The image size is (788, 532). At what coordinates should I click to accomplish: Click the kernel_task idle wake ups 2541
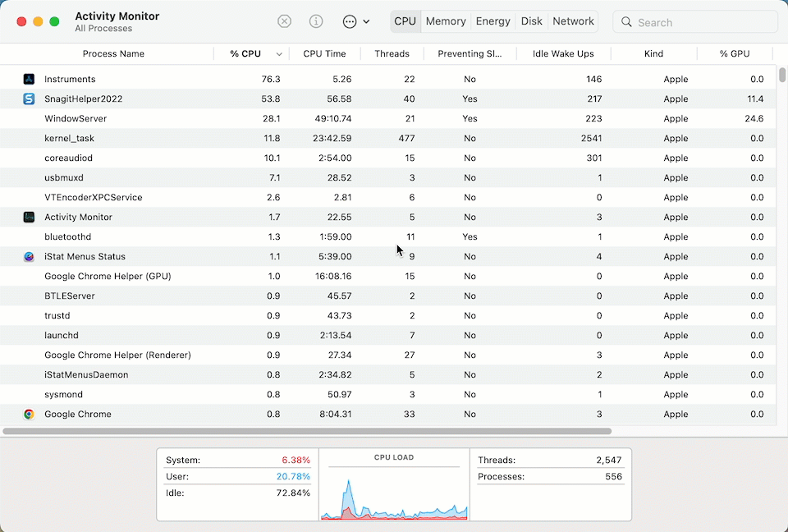[592, 138]
